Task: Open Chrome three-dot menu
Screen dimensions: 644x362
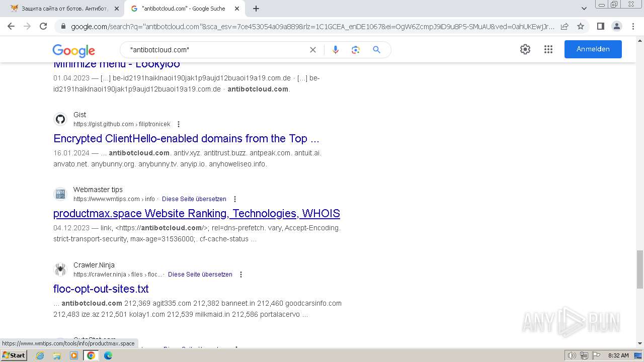Action: coord(633,26)
